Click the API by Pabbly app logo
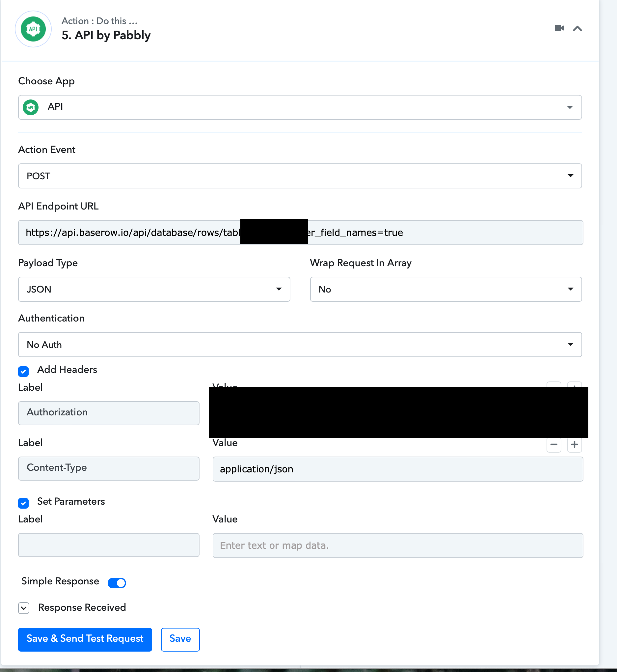 click(33, 29)
